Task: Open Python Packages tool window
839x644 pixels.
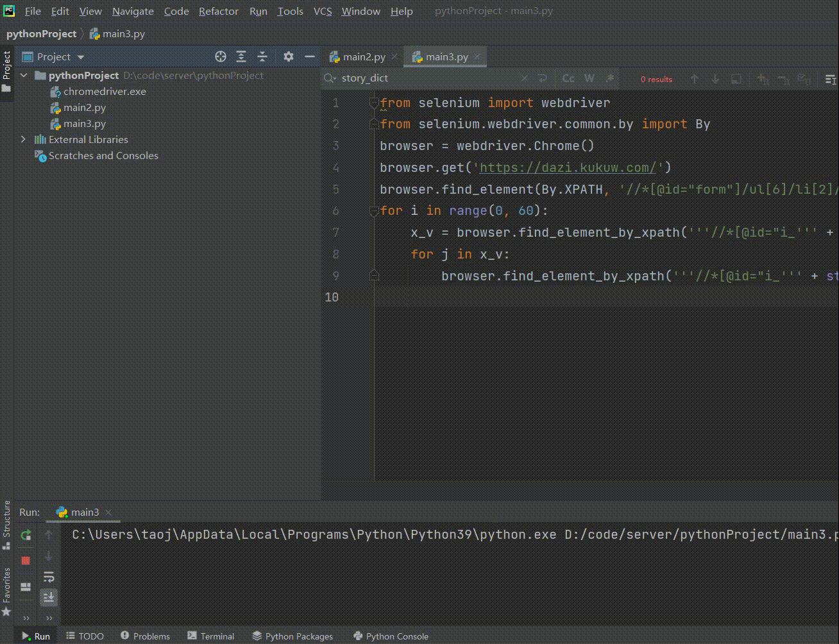Action: (292, 636)
